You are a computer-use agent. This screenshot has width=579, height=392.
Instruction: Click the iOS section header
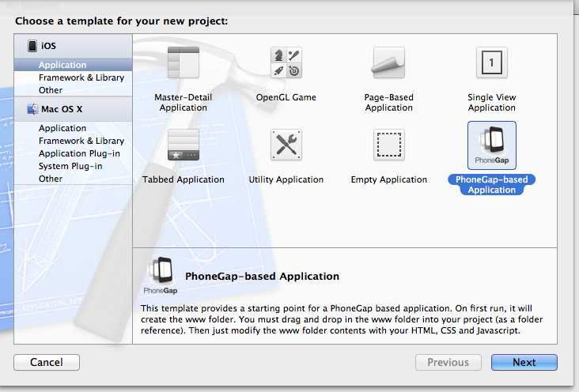pos(73,46)
